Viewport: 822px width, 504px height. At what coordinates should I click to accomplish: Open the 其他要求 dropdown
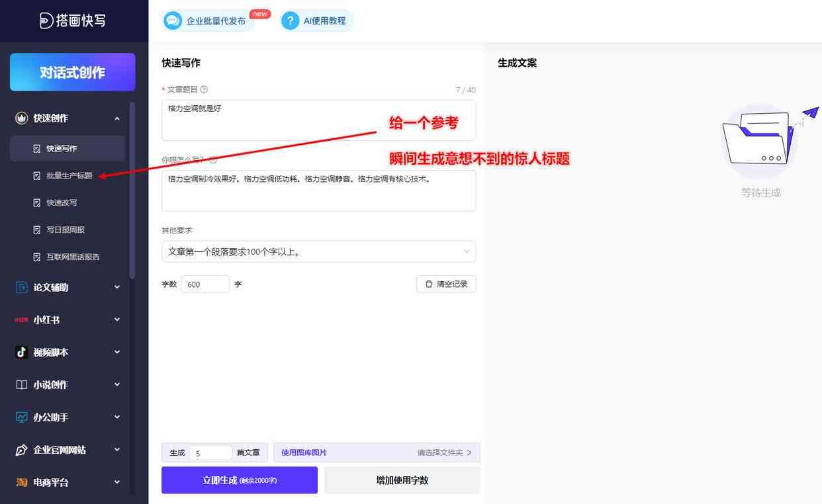[x=318, y=252]
